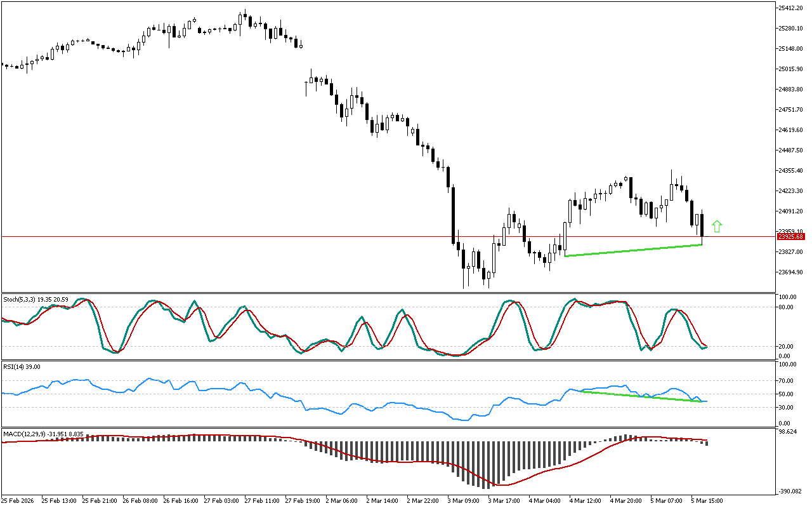Click the 23694.90 price axis label
Image resolution: width=812 pixels, height=508 pixels.
(x=791, y=272)
